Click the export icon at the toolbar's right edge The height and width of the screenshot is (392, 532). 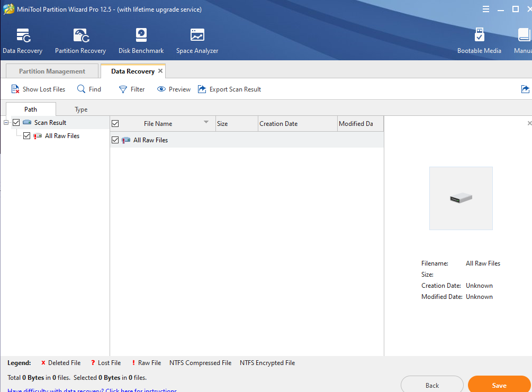tap(525, 89)
